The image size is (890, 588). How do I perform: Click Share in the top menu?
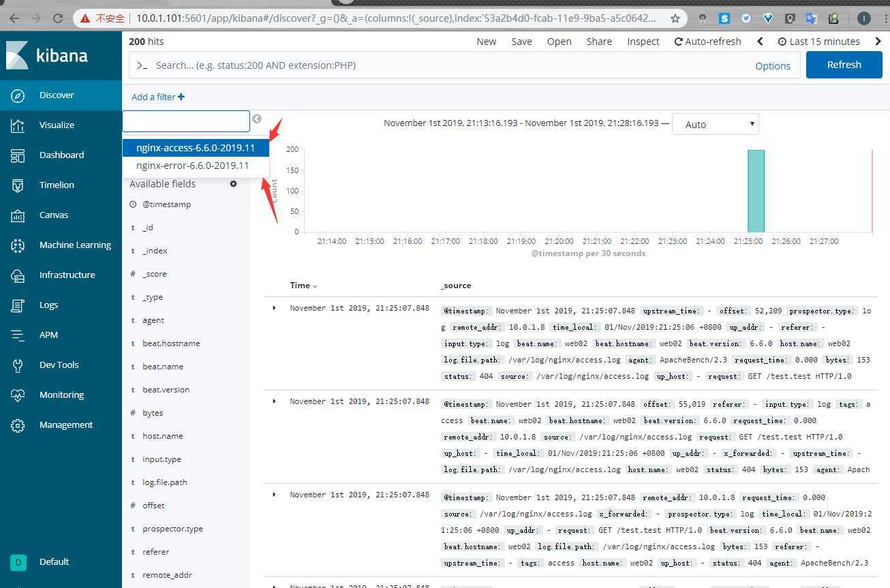coord(599,42)
